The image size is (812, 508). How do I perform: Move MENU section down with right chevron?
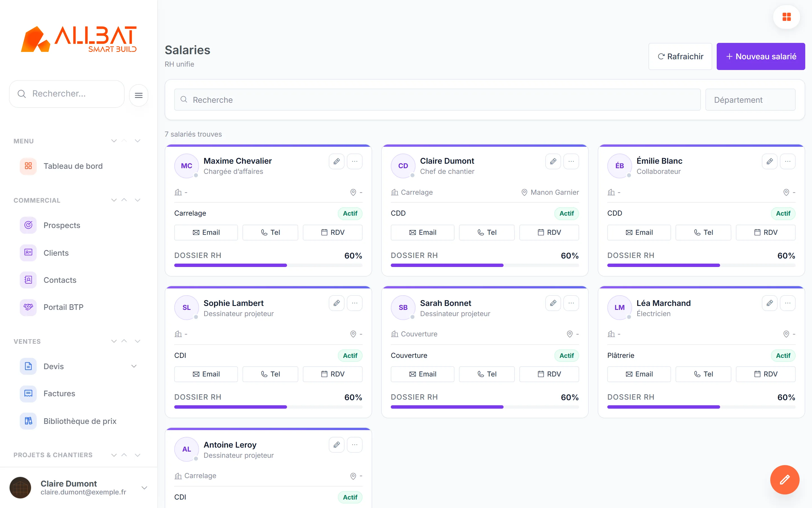click(138, 141)
